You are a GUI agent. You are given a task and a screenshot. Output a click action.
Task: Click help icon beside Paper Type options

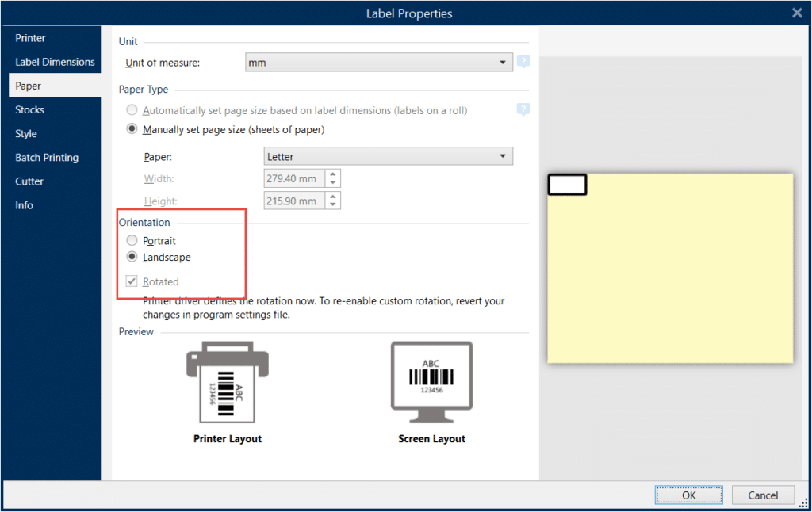[x=523, y=109]
